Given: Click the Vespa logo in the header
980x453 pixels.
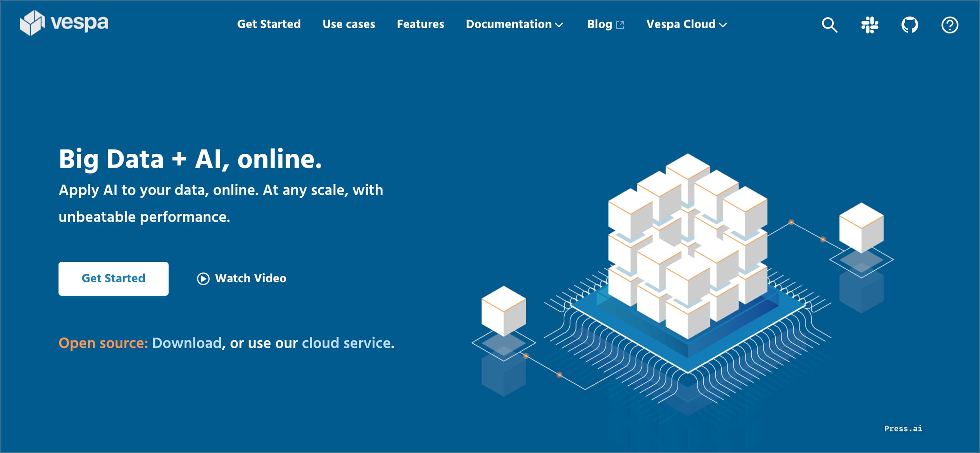Looking at the screenshot, I should [x=64, y=23].
